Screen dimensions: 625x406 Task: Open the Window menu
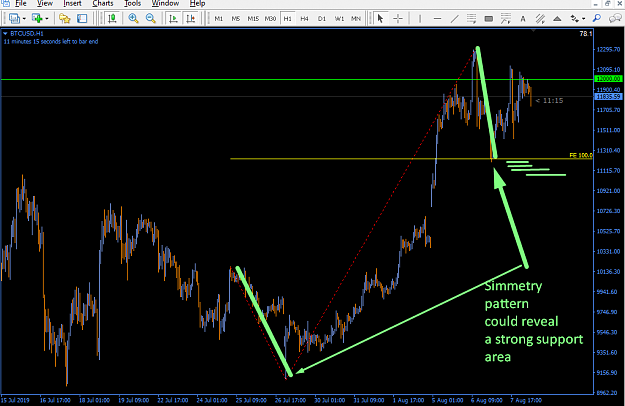click(165, 4)
